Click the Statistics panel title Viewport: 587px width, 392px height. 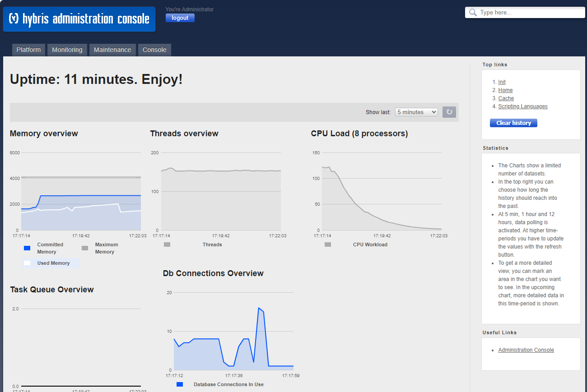tap(495, 148)
